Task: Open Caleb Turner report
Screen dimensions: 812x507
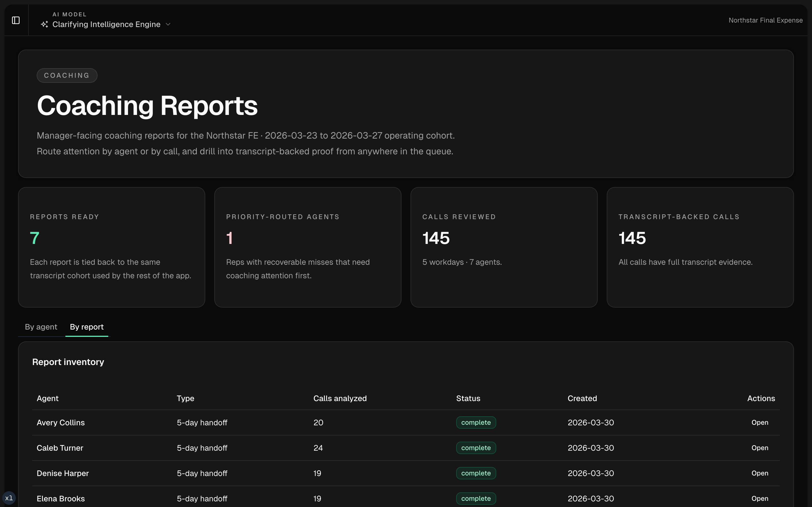Action: (x=760, y=448)
